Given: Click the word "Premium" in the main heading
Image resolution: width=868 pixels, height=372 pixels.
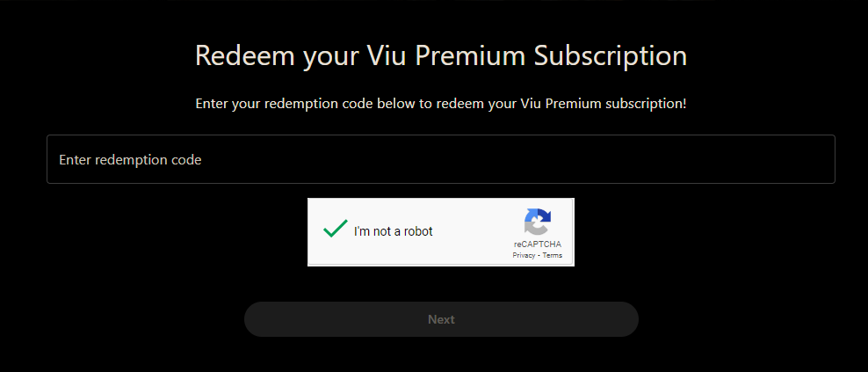Looking at the screenshot, I should [469, 56].
